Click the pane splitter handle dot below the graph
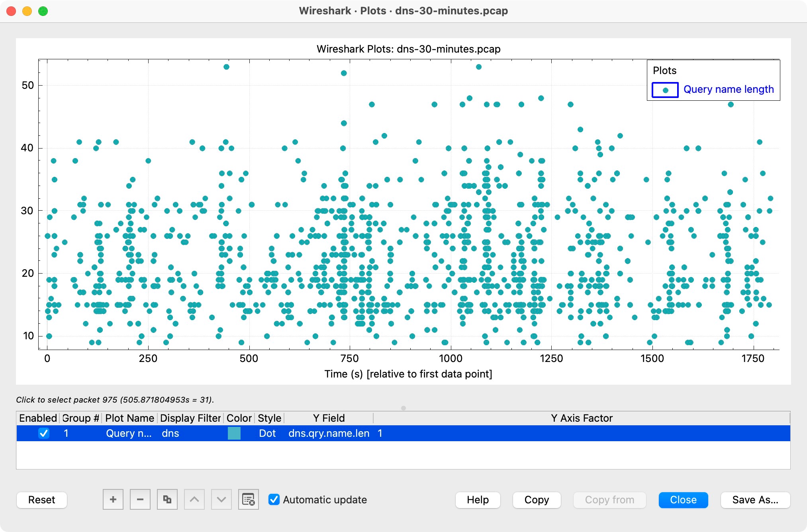The image size is (807, 532). click(403, 408)
